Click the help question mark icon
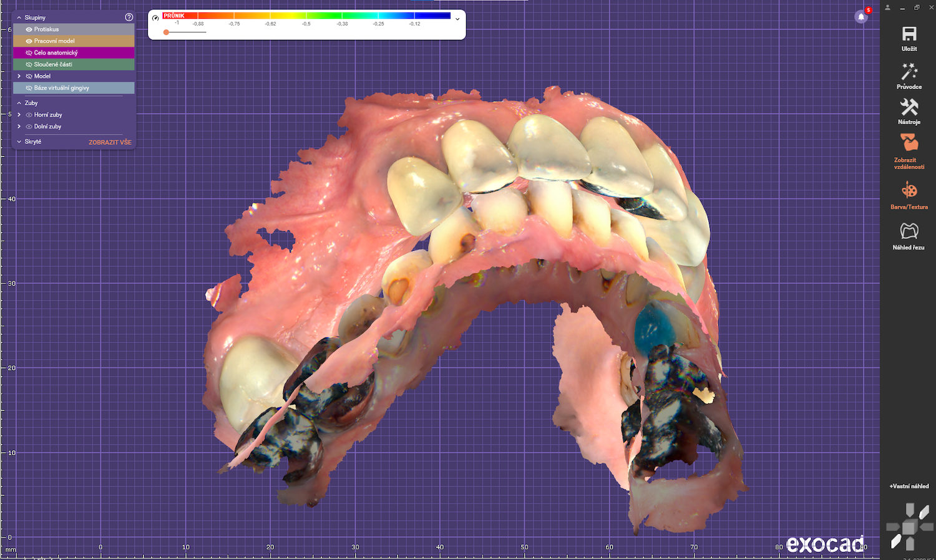936x560 pixels. 129,17
